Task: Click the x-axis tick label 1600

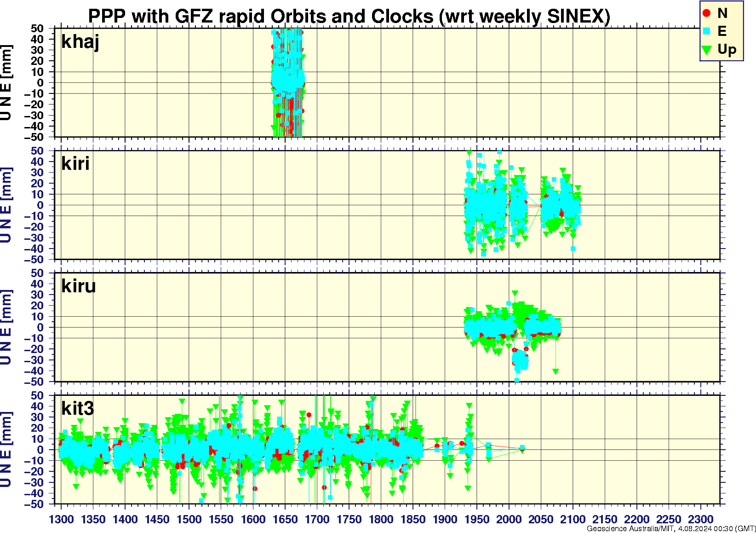Action: click(x=253, y=519)
